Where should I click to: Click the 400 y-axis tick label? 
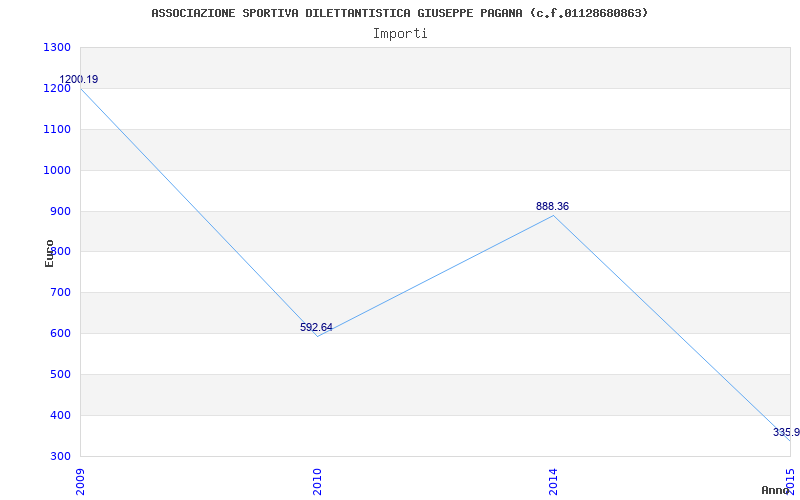[x=60, y=416]
